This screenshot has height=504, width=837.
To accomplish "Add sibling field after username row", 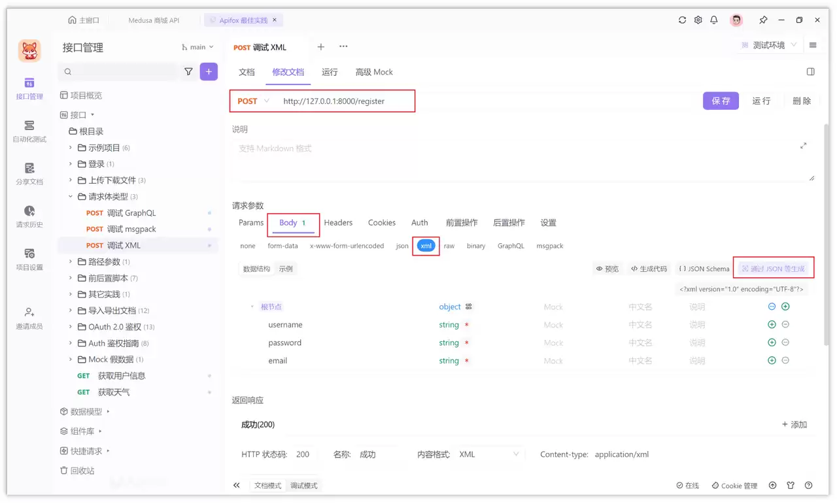I will (772, 325).
